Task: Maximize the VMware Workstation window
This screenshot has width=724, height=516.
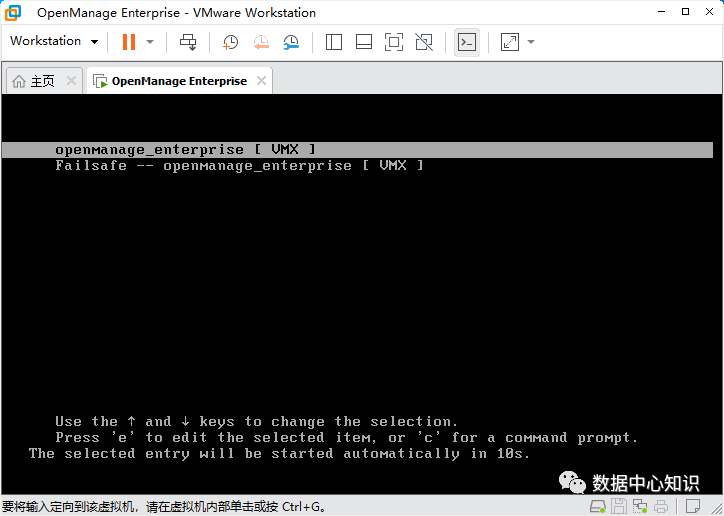Action: (686, 12)
